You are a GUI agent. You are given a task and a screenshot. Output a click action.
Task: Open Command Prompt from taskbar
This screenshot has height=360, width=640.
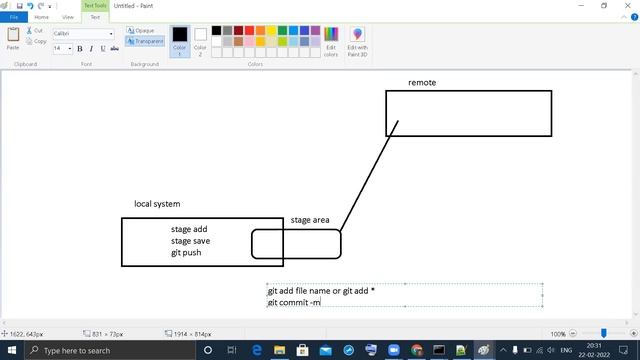(439, 350)
